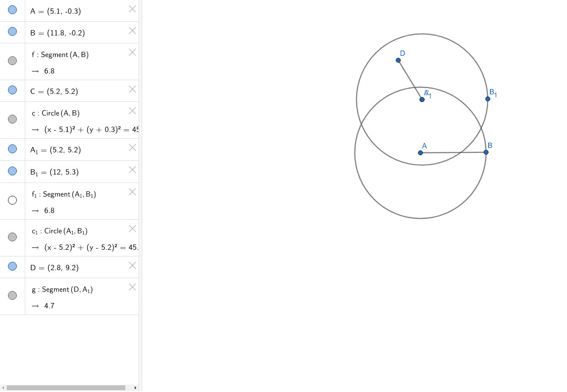Delete segment f with the X icon
The image size is (567, 392).
coord(132,52)
